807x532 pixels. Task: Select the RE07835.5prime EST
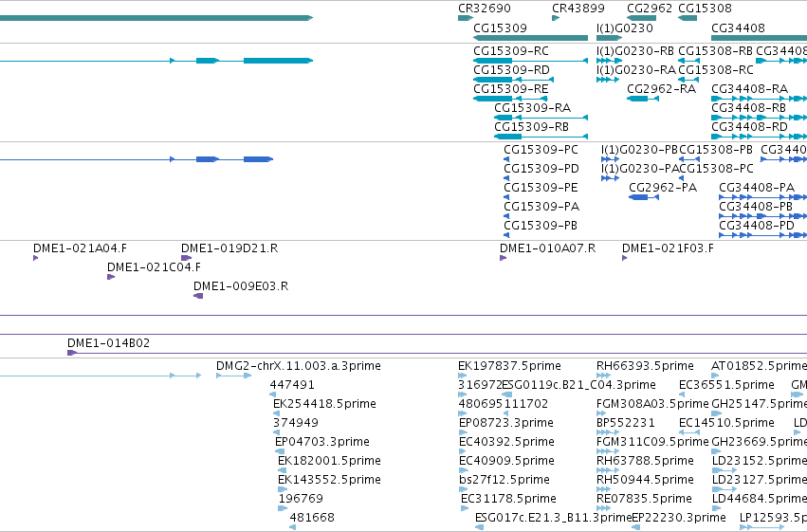click(x=603, y=508)
